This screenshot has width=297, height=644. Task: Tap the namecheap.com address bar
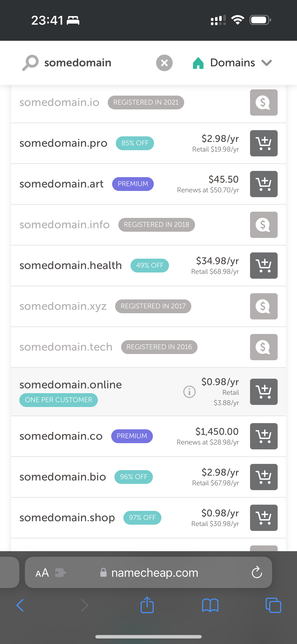(154, 573)
